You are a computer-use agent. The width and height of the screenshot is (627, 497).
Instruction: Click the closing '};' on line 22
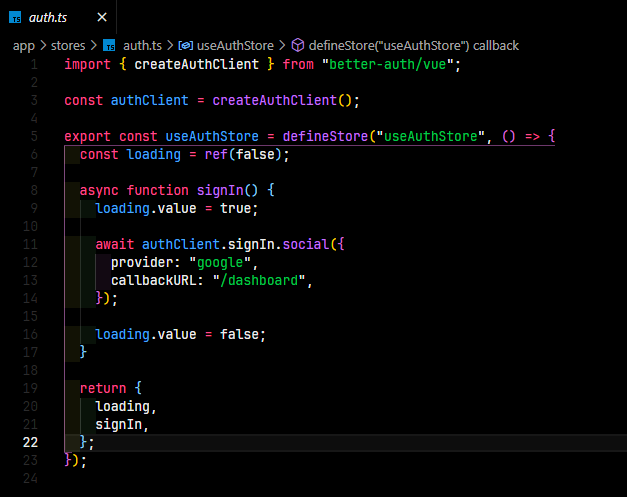click(87, 442)
